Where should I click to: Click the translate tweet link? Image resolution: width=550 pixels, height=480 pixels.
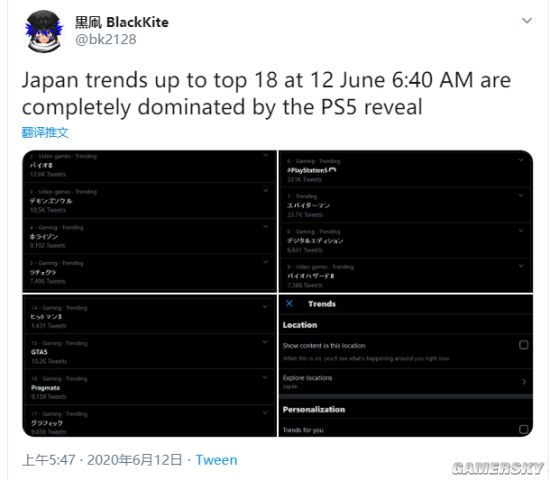coord(45,133)
